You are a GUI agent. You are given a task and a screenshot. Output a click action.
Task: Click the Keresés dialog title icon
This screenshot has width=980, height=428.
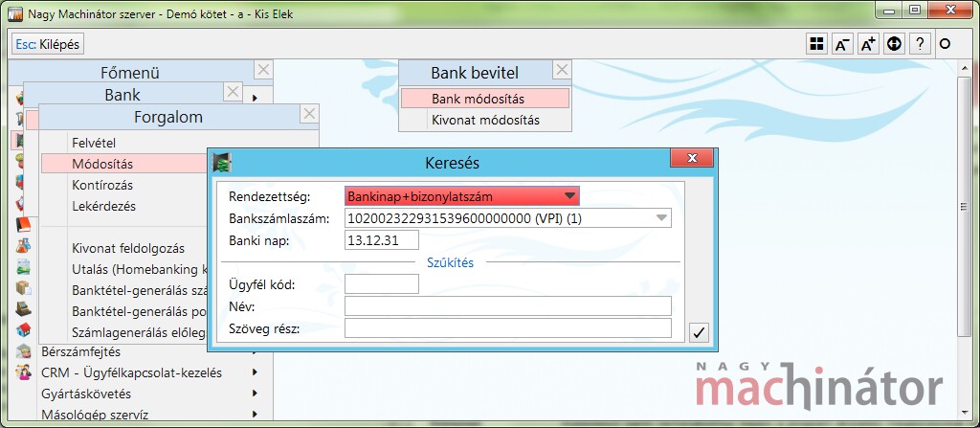[222, 164]
